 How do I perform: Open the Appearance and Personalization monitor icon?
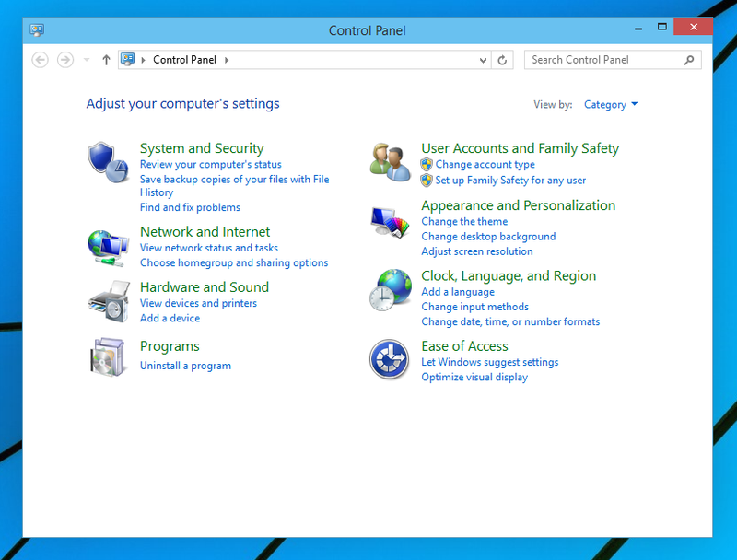(390, 223)
